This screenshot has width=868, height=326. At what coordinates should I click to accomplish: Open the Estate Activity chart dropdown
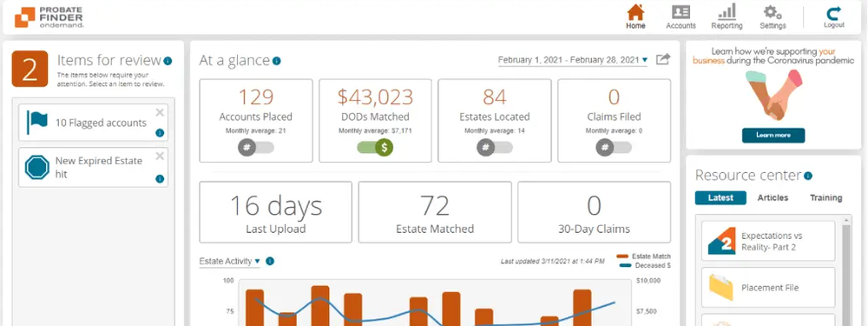pyautogui.click(x=229, y=261)
